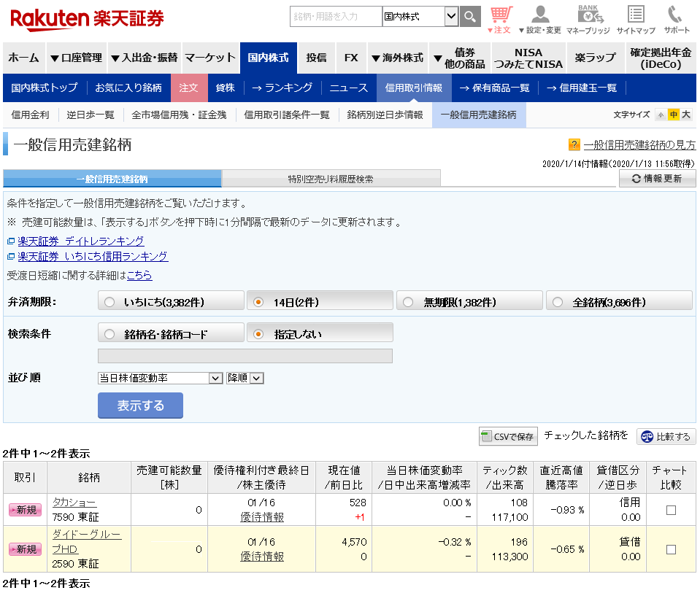Viewport: 700px width, 593px height.
Task: Open 銘柄別逆日歩情報 page
Action: tap(385, 115)
